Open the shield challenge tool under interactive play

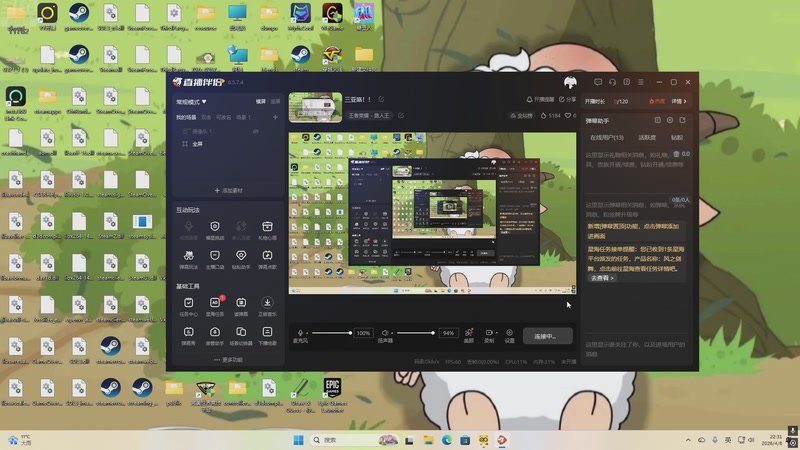(x=215, y=227)
